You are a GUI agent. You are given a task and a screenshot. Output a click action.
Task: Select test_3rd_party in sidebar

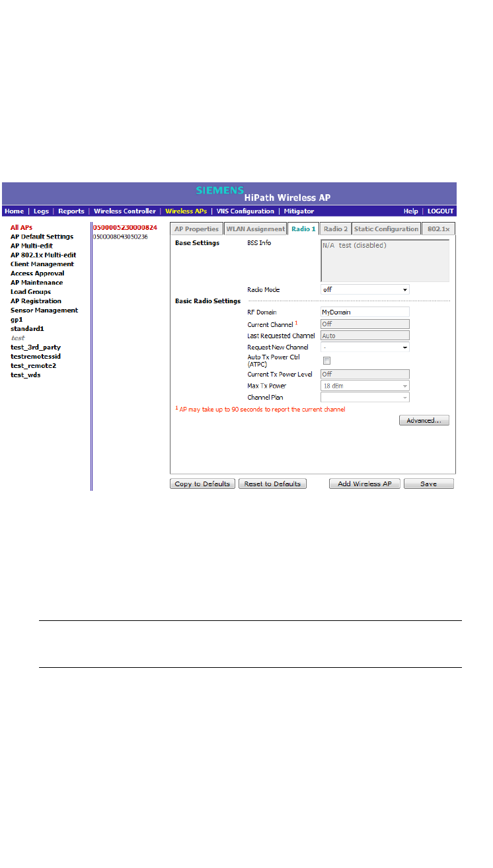click(36, 347)
